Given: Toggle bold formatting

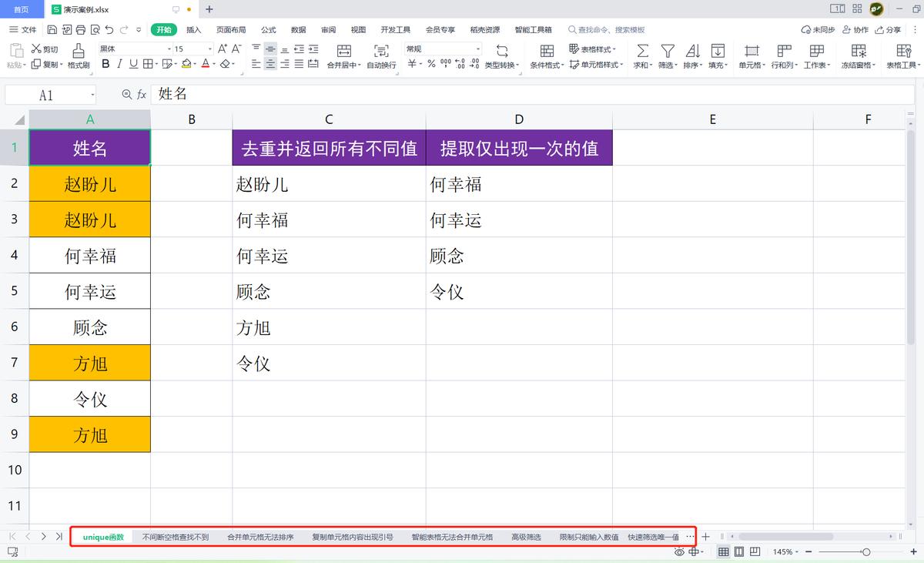Looking at the screenshot, I should coord(105,65).
